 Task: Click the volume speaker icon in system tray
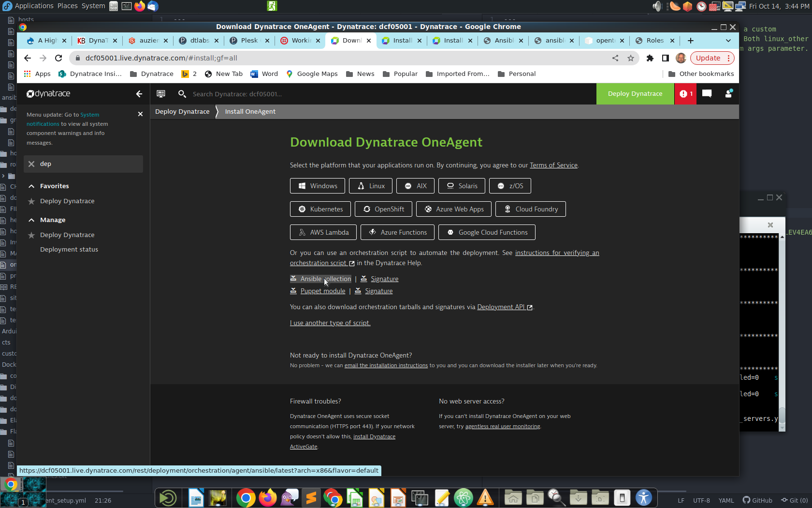657,6
